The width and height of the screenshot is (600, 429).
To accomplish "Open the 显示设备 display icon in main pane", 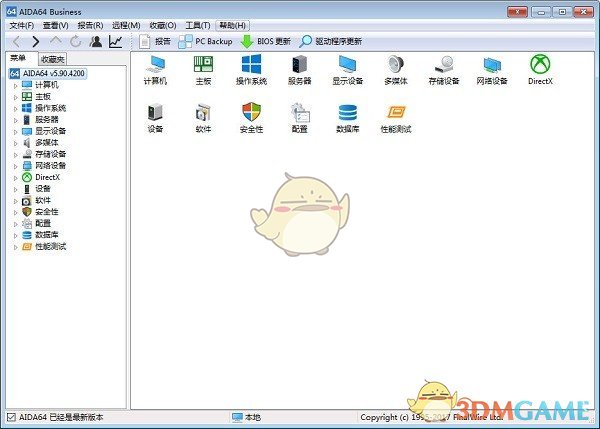I will 347,70.
